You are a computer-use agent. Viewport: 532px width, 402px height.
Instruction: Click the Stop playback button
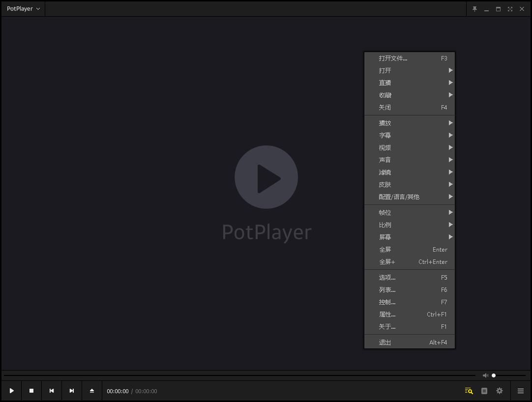[31, 391]
